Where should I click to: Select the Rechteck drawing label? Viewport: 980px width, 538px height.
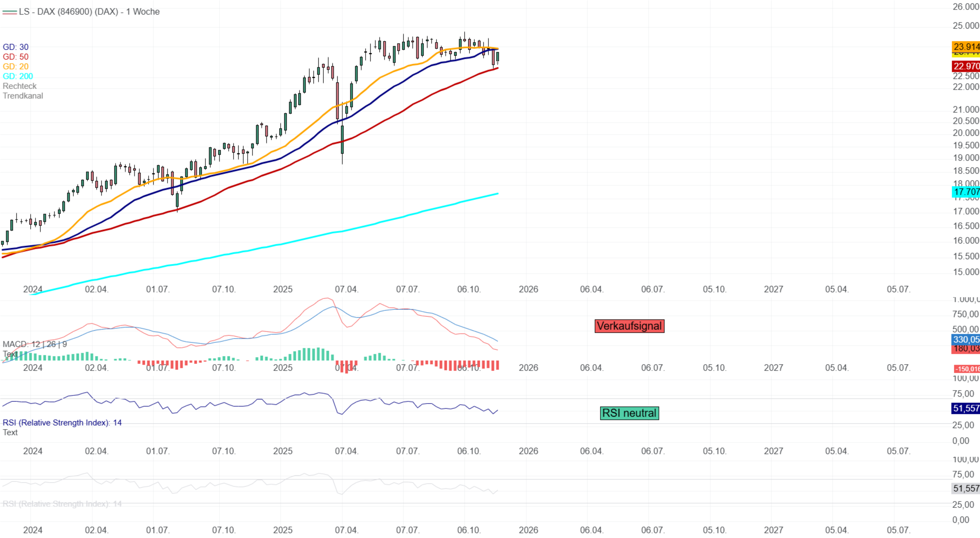click(x=20, y=86)
